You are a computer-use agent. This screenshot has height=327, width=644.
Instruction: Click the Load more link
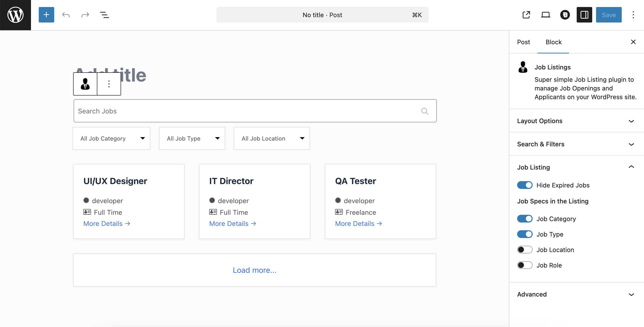tap(254, 270)
